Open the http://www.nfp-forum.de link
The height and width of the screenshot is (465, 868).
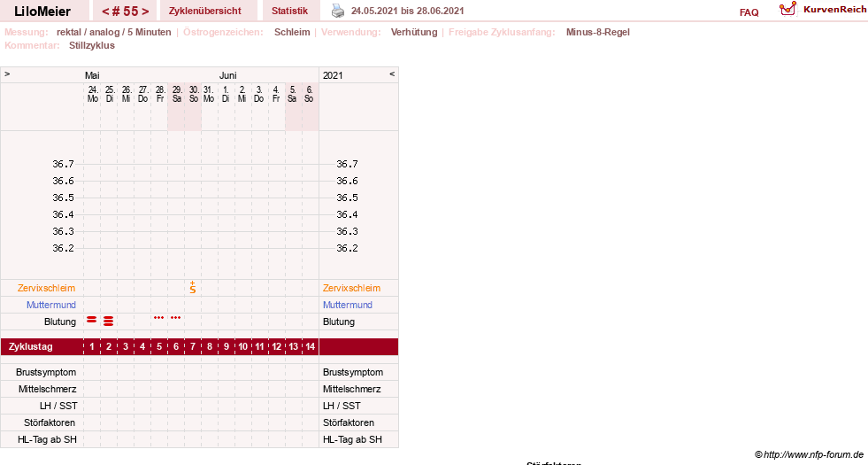814,455
